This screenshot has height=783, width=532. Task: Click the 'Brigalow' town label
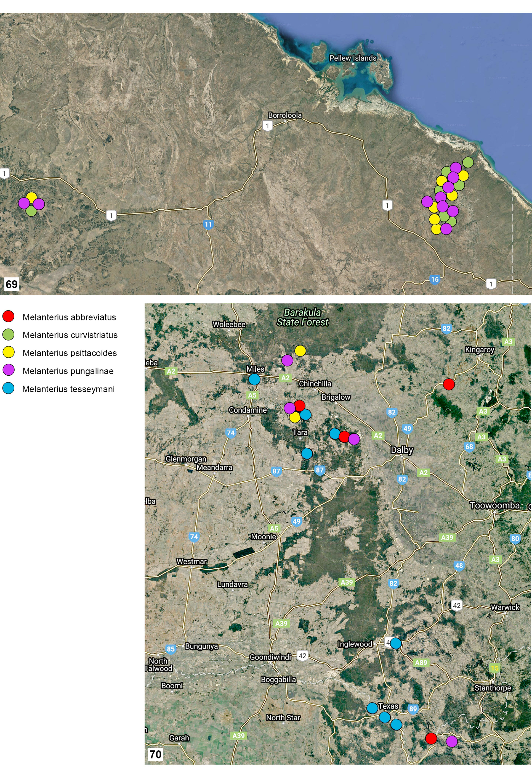coord(336,397)
